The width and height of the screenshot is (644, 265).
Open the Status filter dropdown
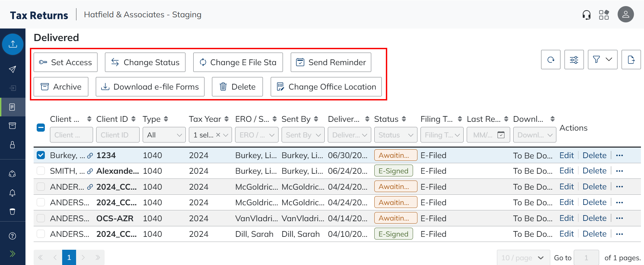396,135
